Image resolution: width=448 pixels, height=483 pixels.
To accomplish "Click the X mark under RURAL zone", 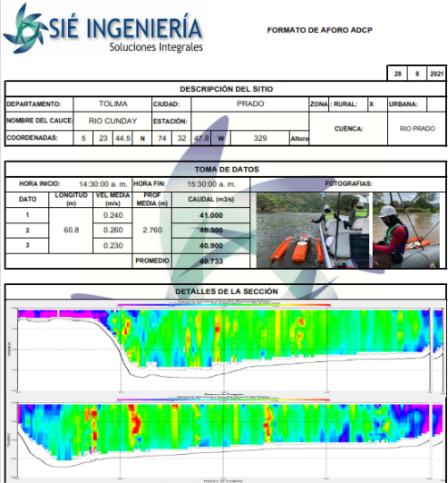I will [372, 104].
